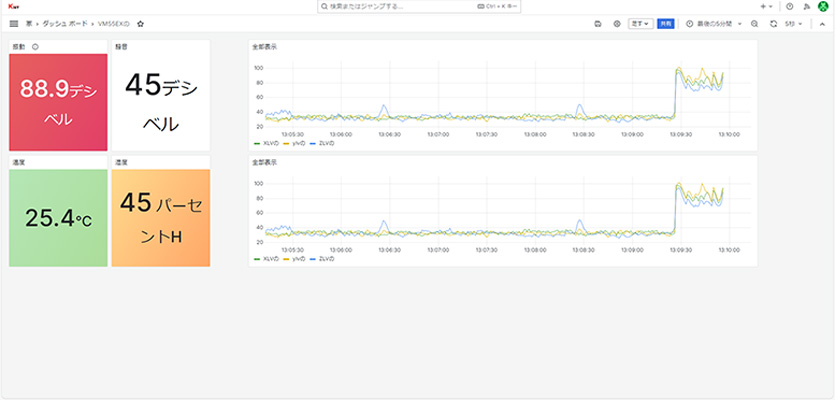Viewport: 835px width, 400px height.
Task: Open the news feed icon
Action: (x=805, y=6)
